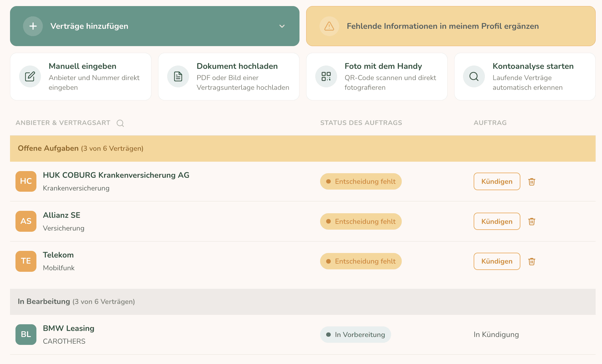Screen dimensions: 602x364
Task: Delete the Telekom contract via trash icon
Action: [x=532, y=261]
